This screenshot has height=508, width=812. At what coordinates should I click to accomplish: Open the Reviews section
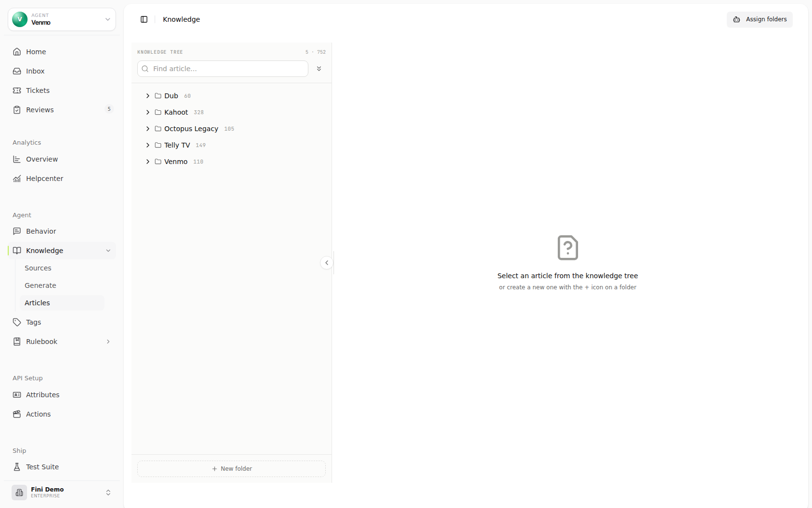coord(62,110)
